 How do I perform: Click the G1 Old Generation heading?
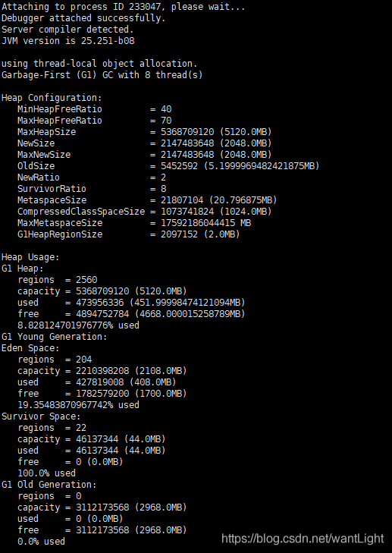pyautogui.click(x=49, y=485)
